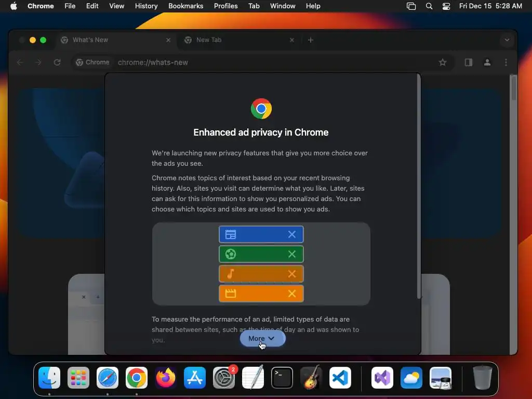Open the Chrome three-dot menu
This screenshot has height=399, width=532.
(506, 62)
